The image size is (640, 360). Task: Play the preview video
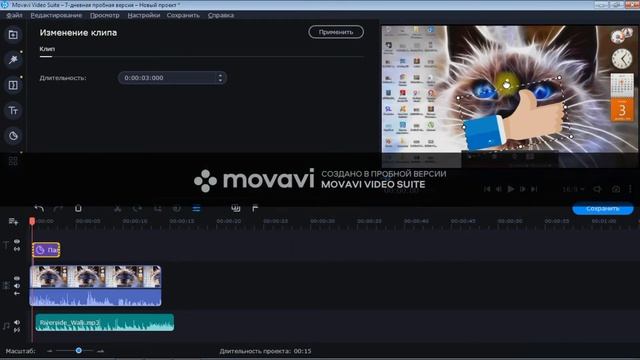coord(511,189)
